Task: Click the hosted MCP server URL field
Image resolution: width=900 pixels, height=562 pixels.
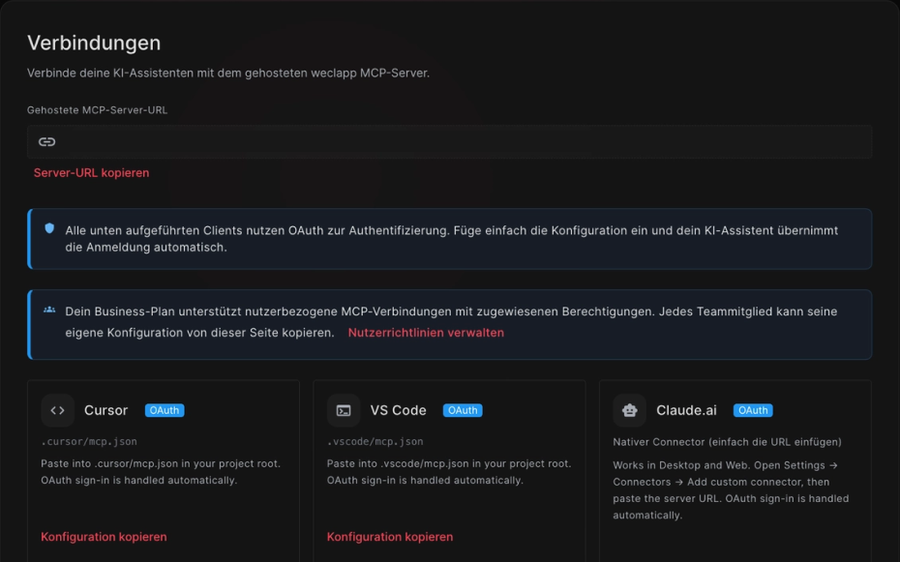Action: pyautogui.click(x=449, y=142)
